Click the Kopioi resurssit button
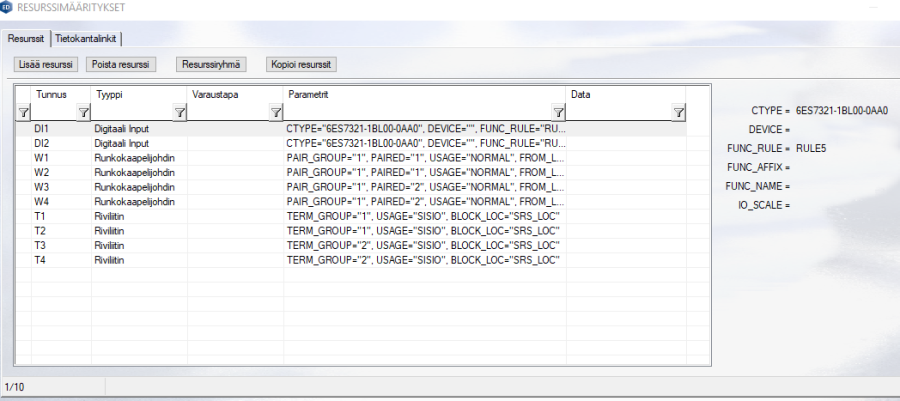The height and width of the screenshot is (401, 900). [x=302, y=64]
